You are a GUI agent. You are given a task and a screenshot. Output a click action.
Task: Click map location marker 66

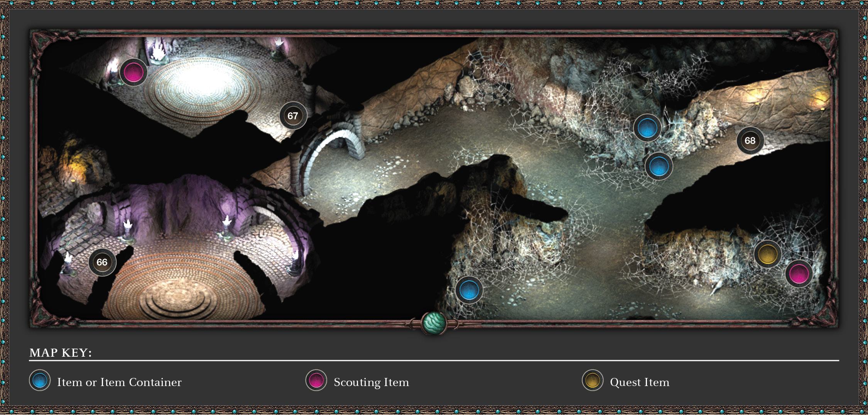tap(102, 263)
